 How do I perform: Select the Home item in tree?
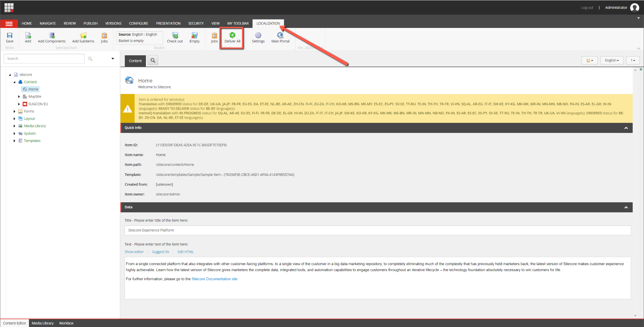click(x=31, y=89)
